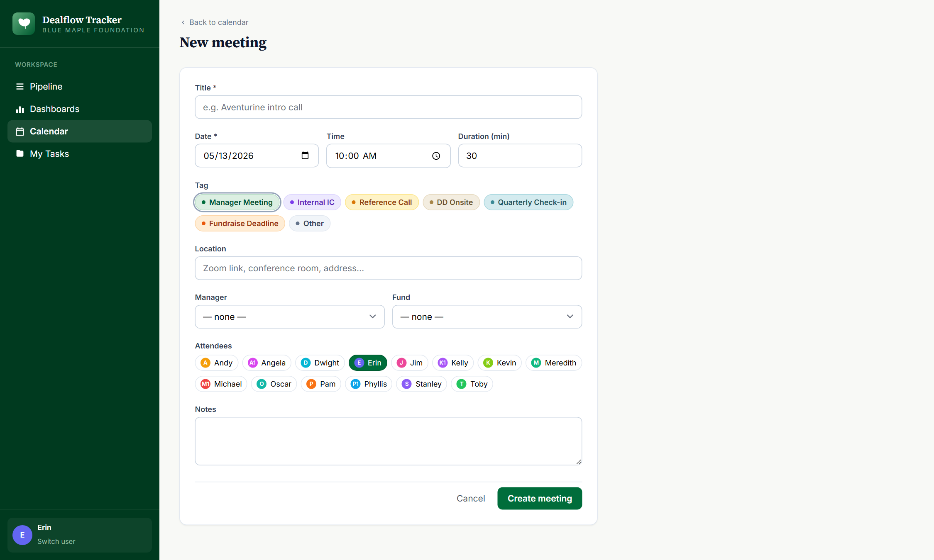Toggle the Kelly attendee chip
Screen dimensions: 934x560
453,363
